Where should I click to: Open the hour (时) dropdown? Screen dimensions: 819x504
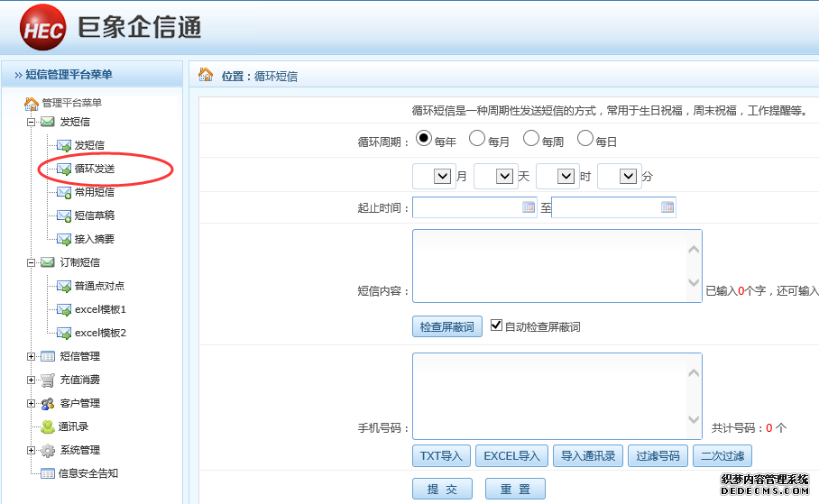566,177
